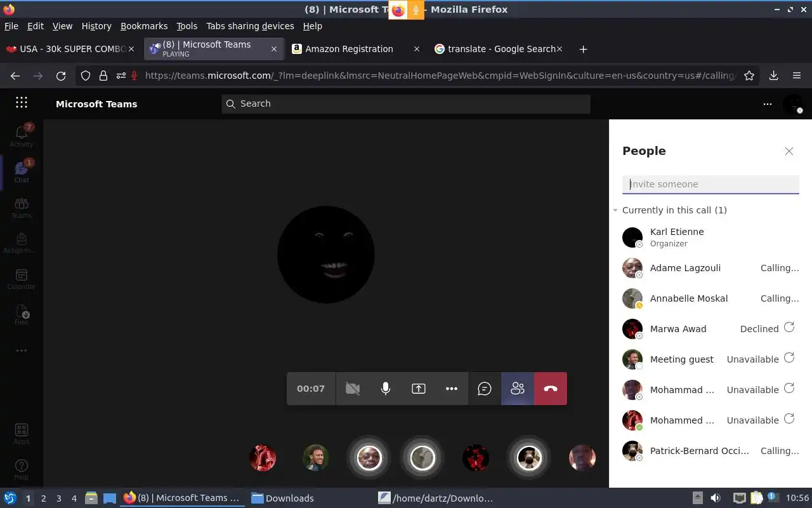Turn on the camera in call controls

click(x=353, y=389)
